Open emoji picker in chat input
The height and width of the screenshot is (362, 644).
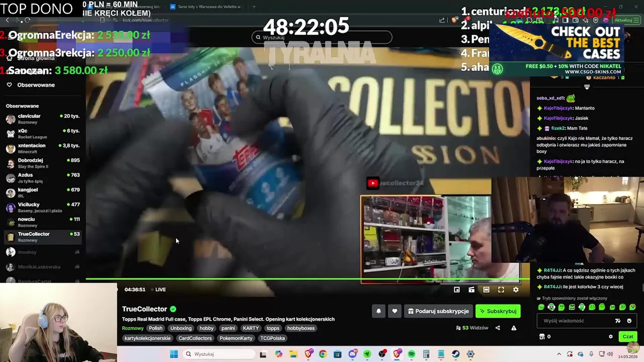629,321
